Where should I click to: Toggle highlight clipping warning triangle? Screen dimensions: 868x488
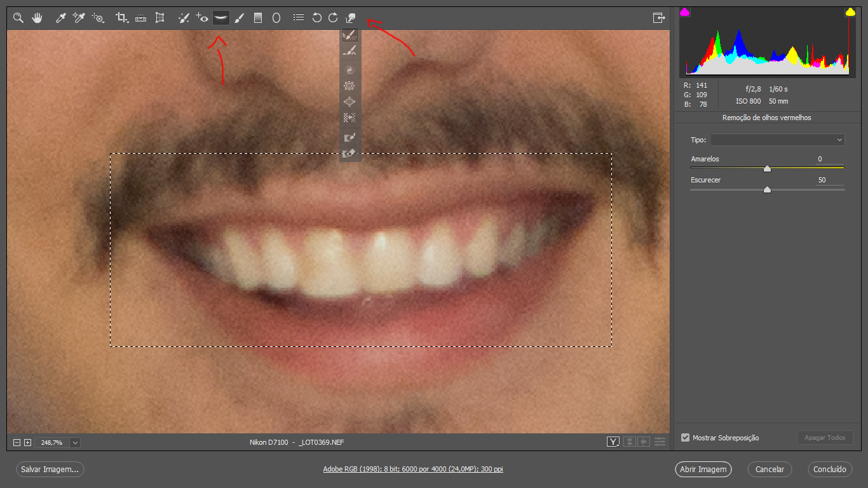[x=850, y=12]
